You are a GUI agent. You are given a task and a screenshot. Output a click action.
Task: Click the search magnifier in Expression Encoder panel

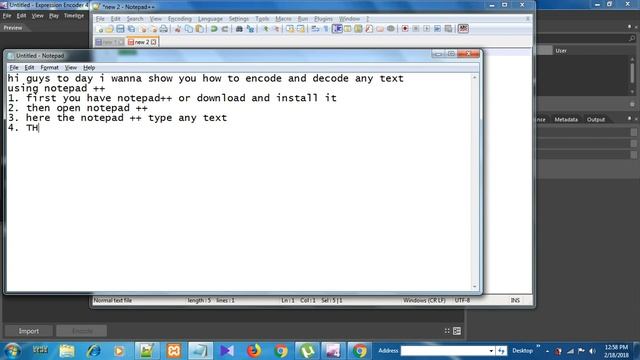[x=632, y=38]
